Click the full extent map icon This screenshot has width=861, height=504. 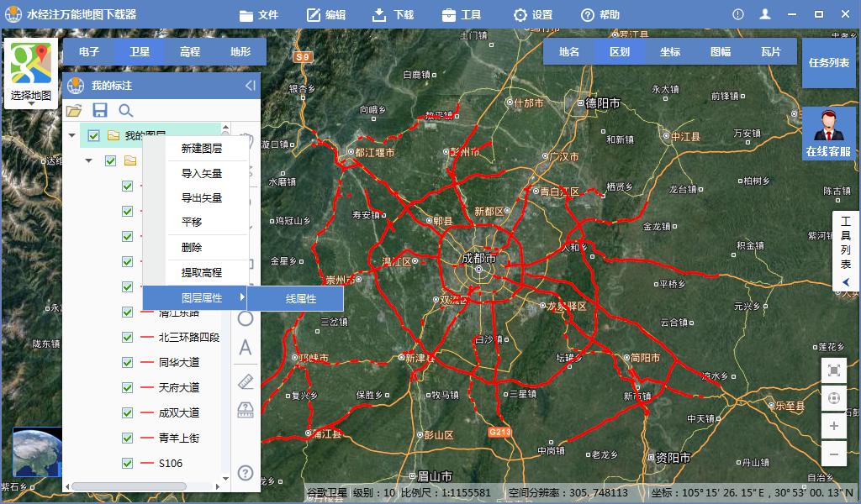pos(835,370)
